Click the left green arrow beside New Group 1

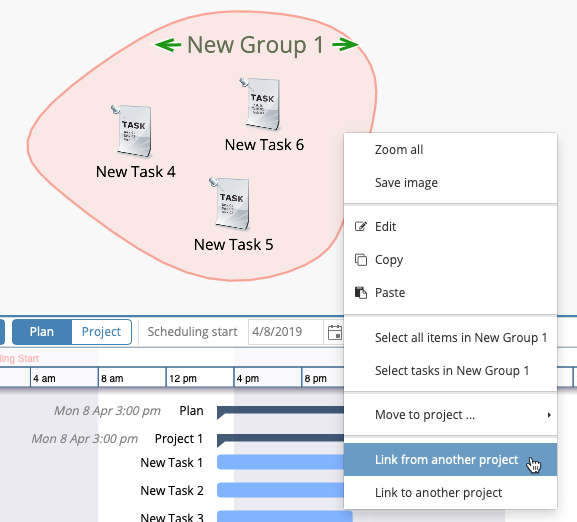(x=168, y=45)
